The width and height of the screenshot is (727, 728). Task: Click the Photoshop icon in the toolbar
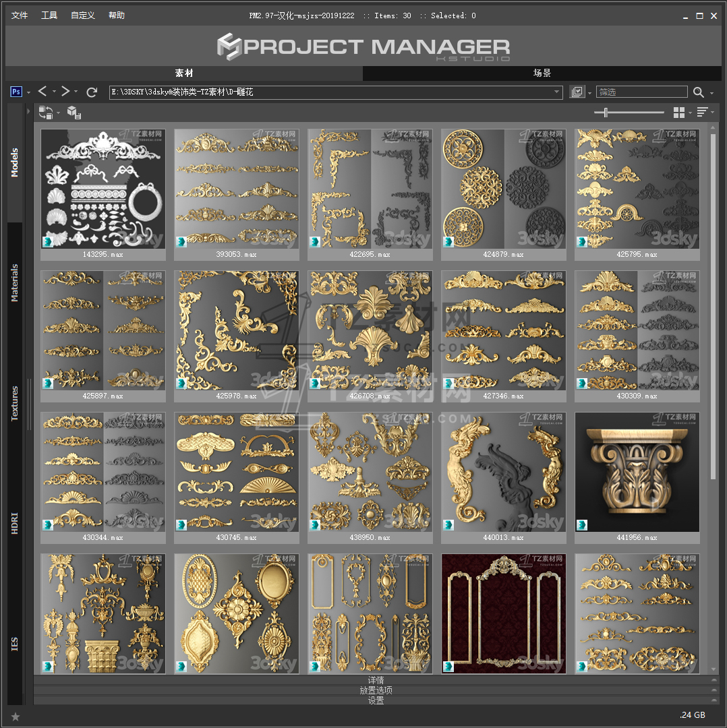[x=16, y=92]
